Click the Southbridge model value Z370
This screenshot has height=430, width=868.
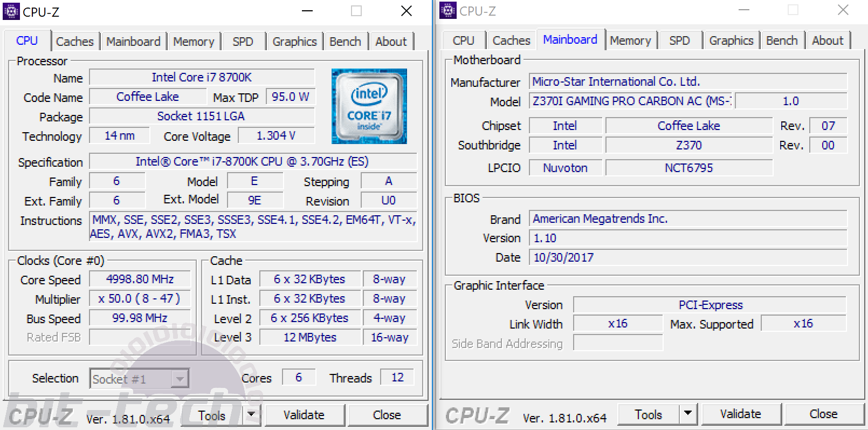point(689,145)
